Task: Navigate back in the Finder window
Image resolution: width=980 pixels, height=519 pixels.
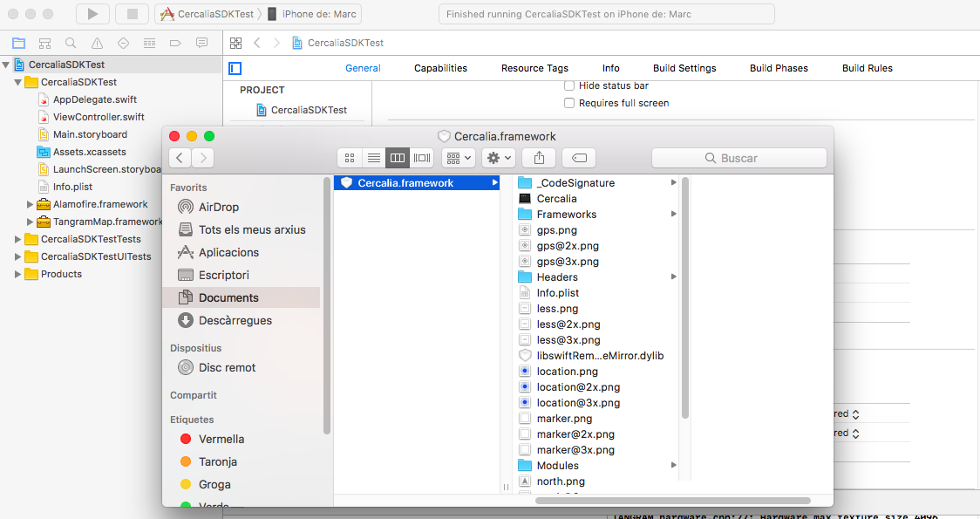Action: coord(180,158)
